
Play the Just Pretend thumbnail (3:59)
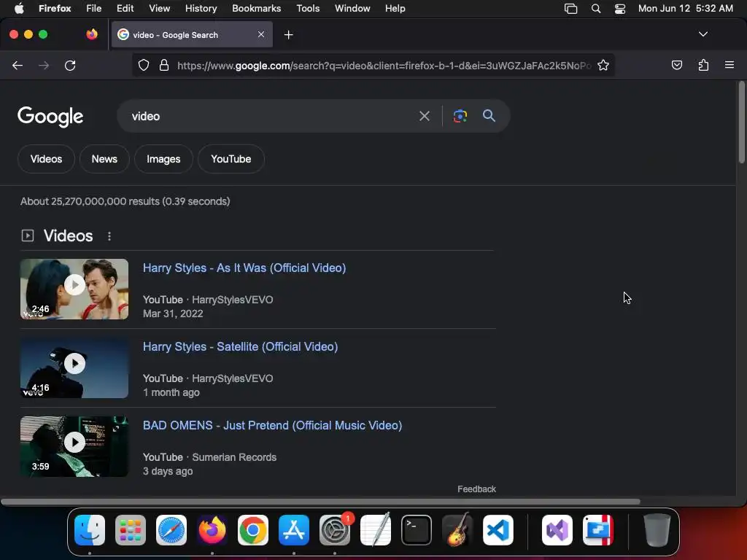click(74, 446)
